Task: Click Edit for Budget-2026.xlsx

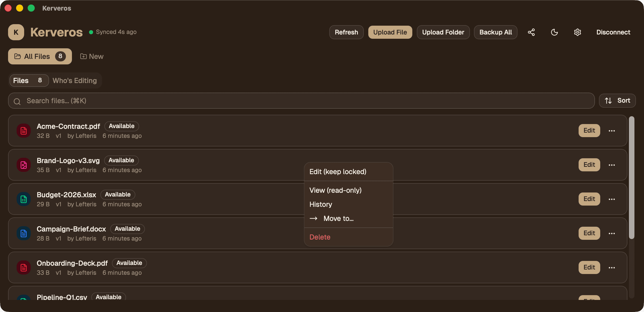Action: [x=589, y=199]
